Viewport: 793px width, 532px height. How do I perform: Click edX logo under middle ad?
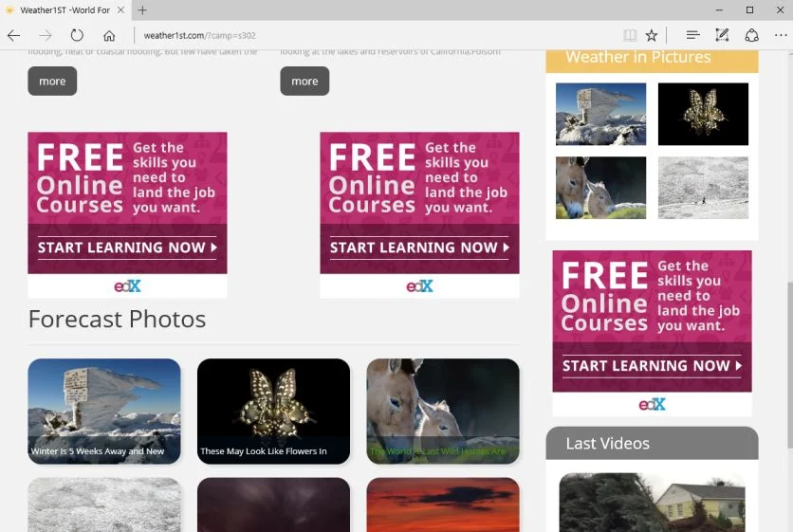419,286
